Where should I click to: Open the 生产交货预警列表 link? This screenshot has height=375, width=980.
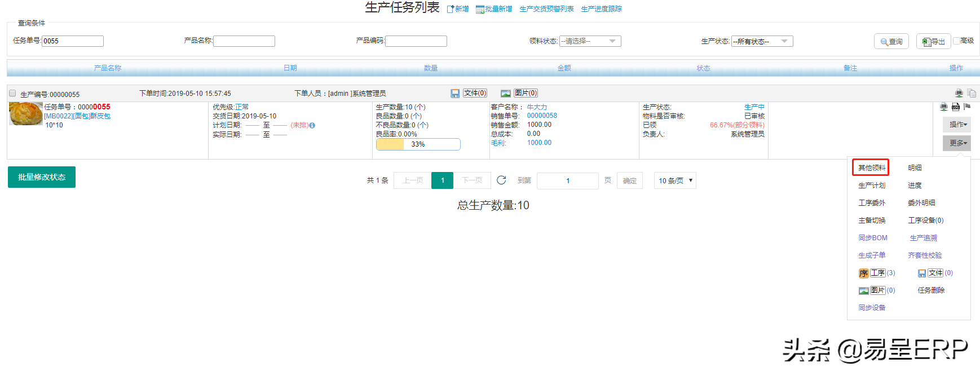tap(546, 9)
